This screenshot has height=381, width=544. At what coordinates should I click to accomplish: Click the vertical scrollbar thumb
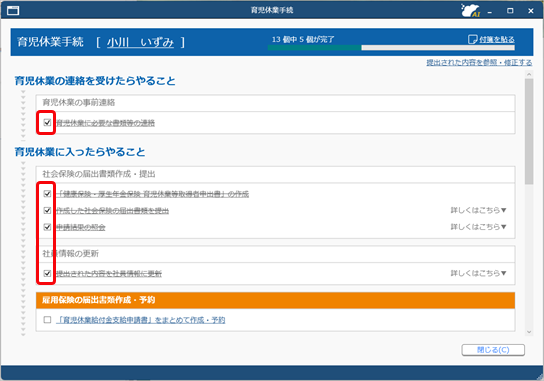tap(529, 131)
